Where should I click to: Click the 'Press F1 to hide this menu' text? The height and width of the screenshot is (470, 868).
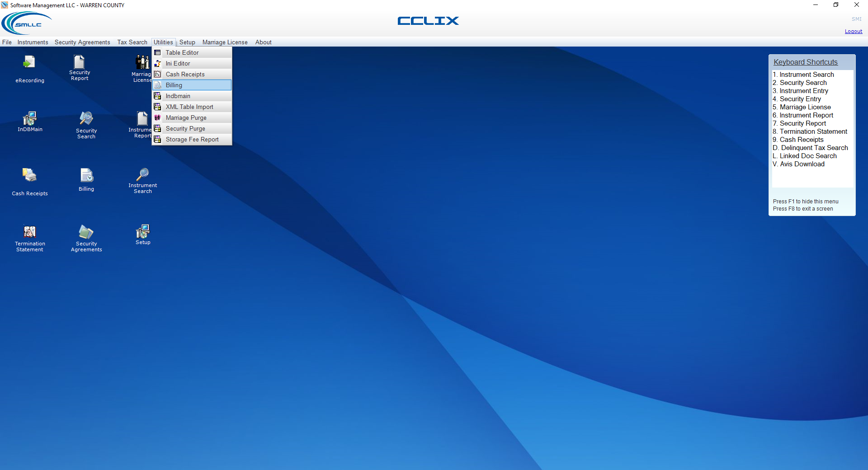(806, 202)
